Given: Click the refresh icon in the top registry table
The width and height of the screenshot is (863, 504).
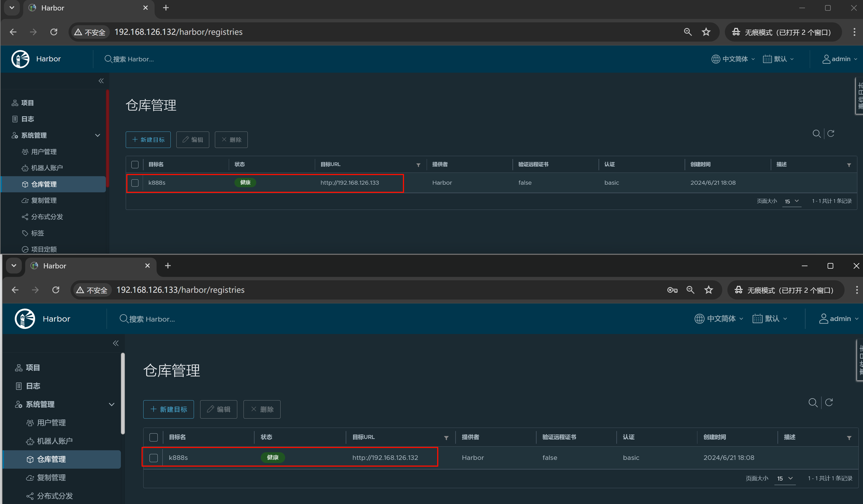Looking at the screenshot, I should coord(830,133).
